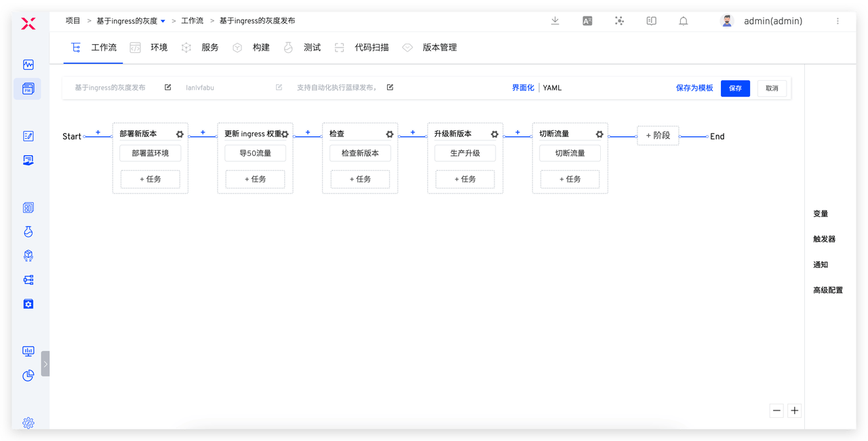The height and width of the screenshot is (441, 868).
Task: Open the sidebar system settings gear icon
Action: tap(28, 423)
